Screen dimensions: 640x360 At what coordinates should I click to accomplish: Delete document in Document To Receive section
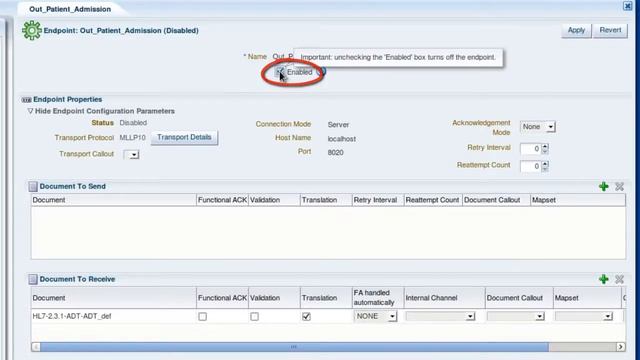pos(619,279)
